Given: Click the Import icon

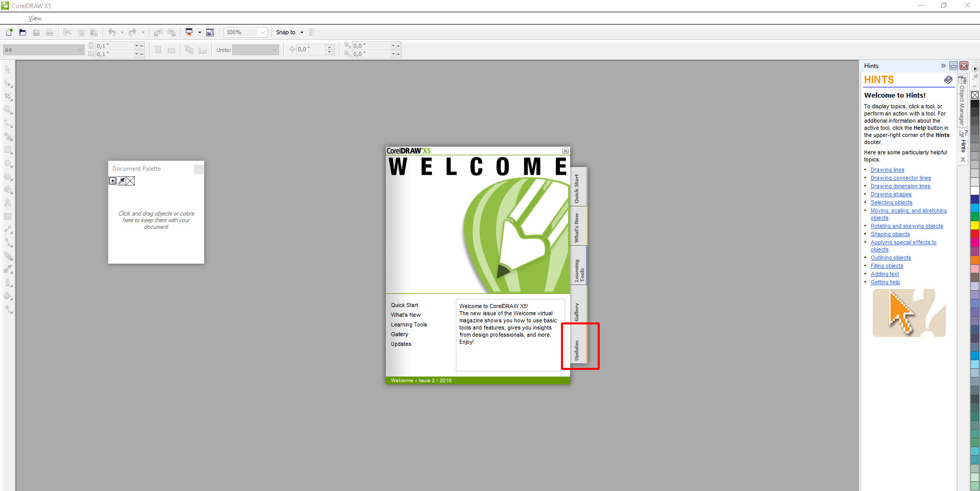Looking at the screenshot, I should (158, 32).
